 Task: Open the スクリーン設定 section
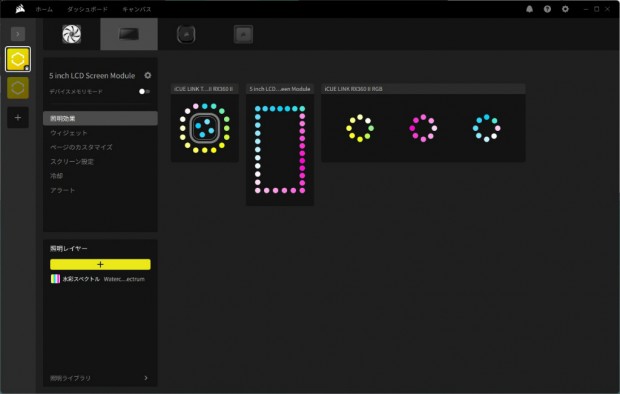point(72,161)
